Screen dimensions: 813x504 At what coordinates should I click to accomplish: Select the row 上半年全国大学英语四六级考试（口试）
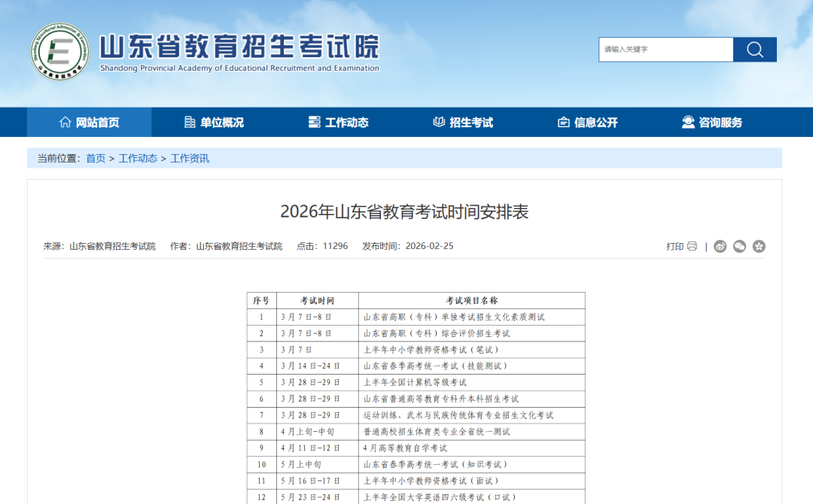click(416, 496)
